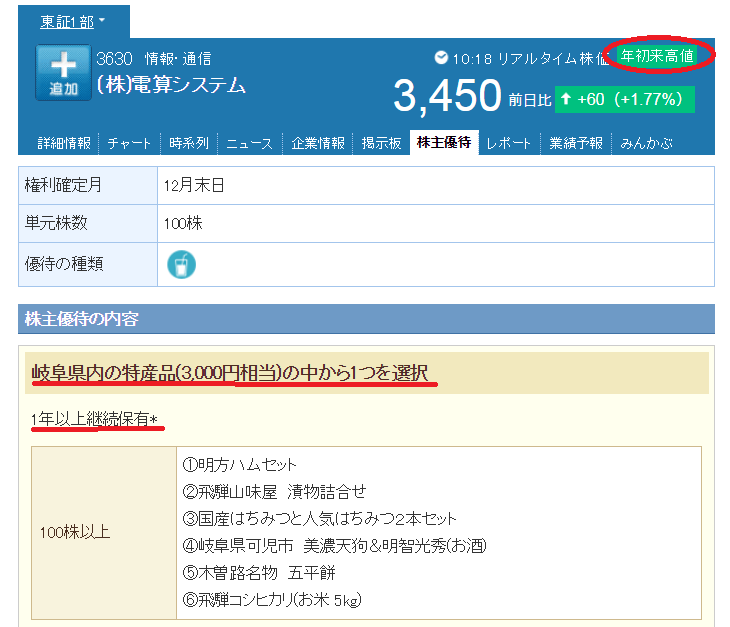The width and height of the screenshot is (730, 627).
Task: Switch to the 掲示板 tab
Action: pyautogui.click(x=381, y=143)
